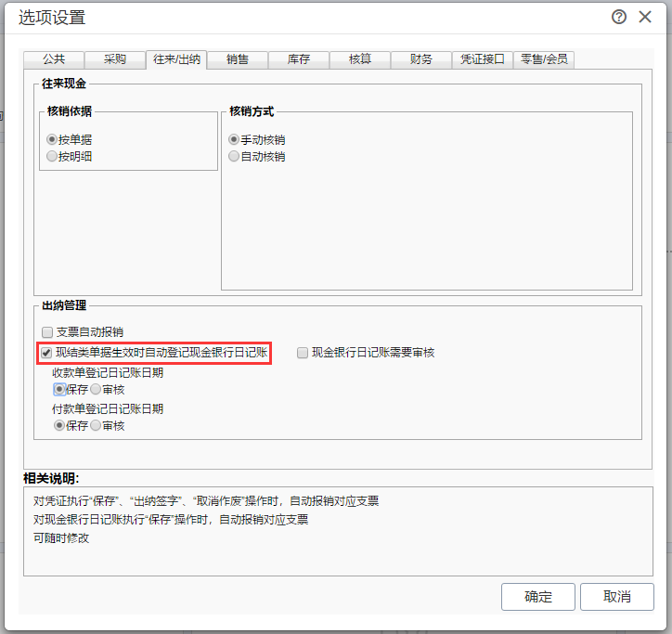The height and width of the screenshot is (634, 672).
Task: Click the line starting 对现金银行日记账执行
Action: coord(171,520)
